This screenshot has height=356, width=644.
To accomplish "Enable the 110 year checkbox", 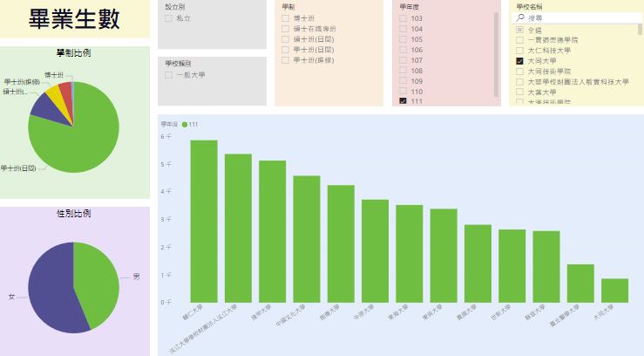I will tap(403, 92).
